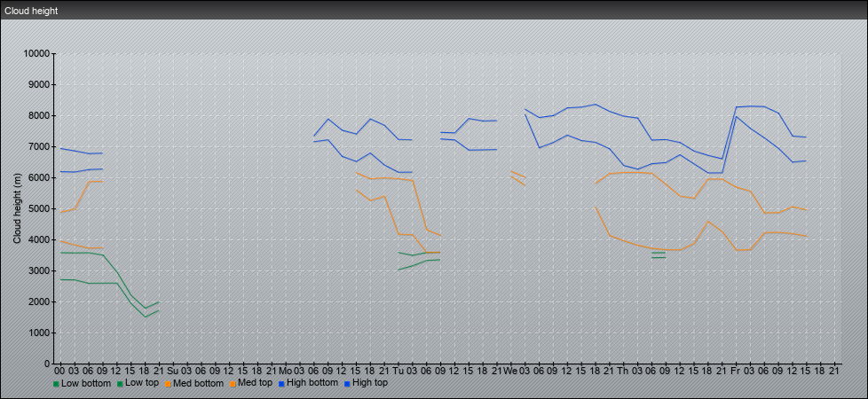Select the 'Low top' legend label
This screenshot has height=399, width=868.
click(142, 383)
